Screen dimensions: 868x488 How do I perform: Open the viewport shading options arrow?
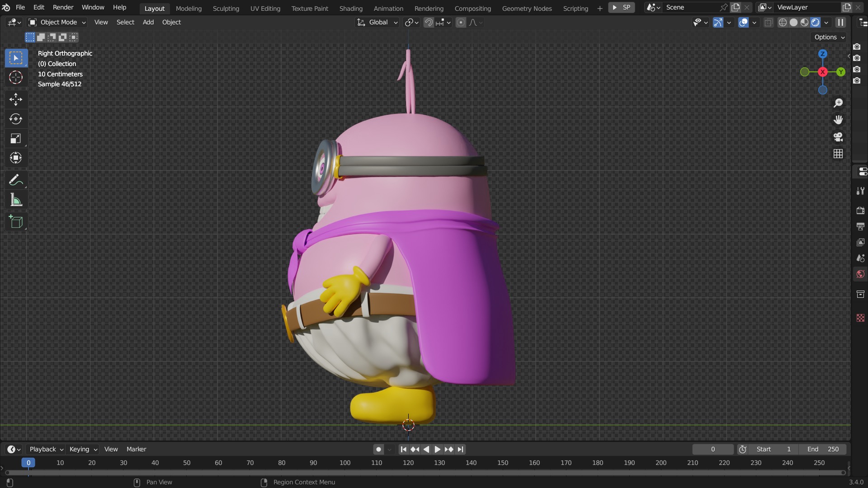click(x=826, y=22)
